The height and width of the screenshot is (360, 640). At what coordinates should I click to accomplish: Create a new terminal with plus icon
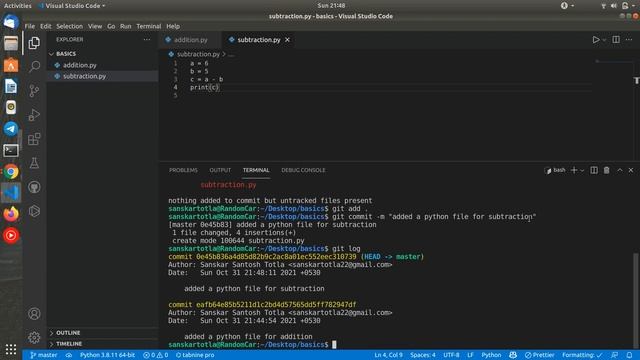(x=574, y=170)
